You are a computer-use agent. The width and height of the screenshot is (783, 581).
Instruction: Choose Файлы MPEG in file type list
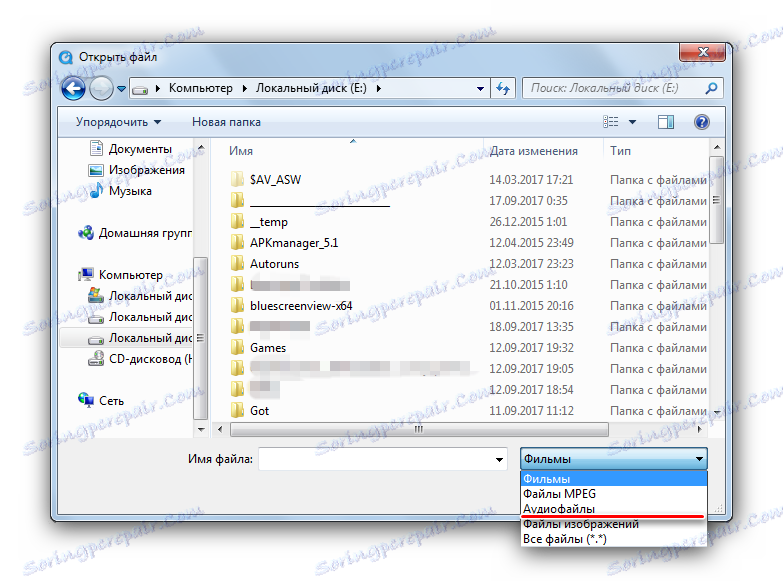click(x=614, y=494)
